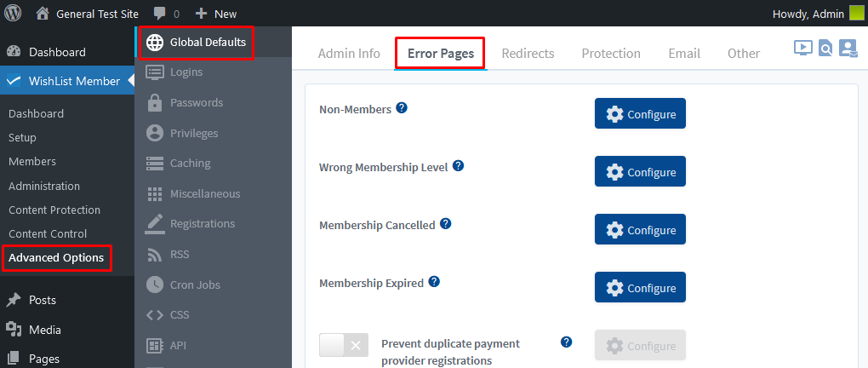Switch to the Protection tab
Viewport: 868px width, 368px height.
click(x=611, y=53)
